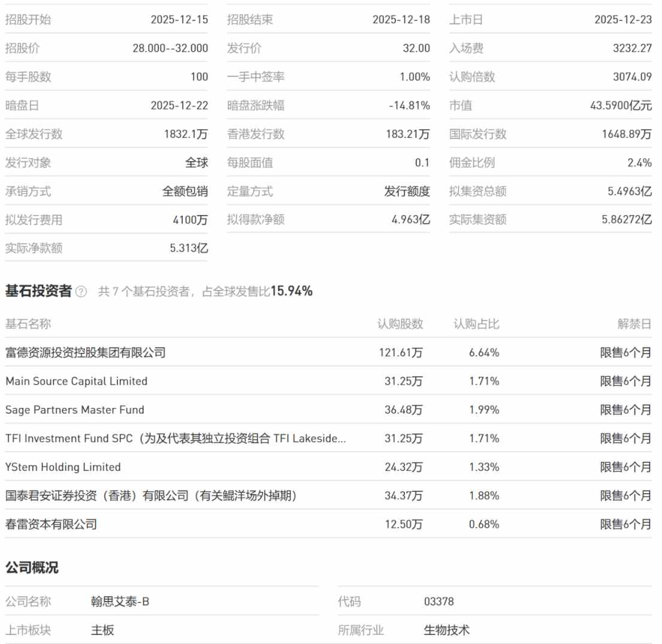Click the 解禁日 column header
Image resolution: width=662 pixels, height=644 pixels.
pos(634,324)
